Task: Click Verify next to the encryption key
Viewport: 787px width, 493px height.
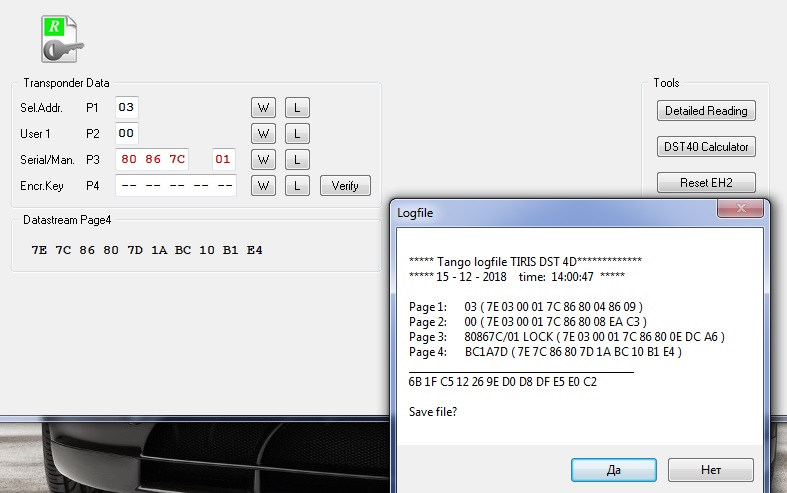Action: click(x=345, y=186)
